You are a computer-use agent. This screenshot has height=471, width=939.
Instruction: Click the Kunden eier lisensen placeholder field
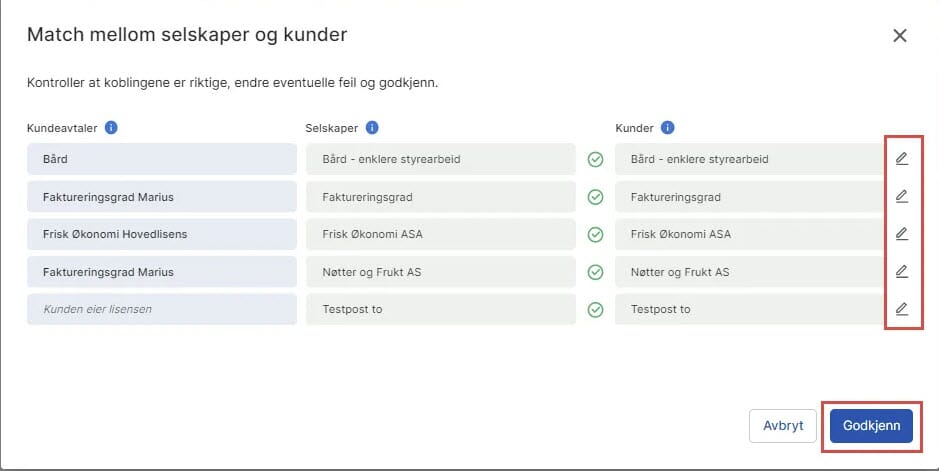click(162, 309)
